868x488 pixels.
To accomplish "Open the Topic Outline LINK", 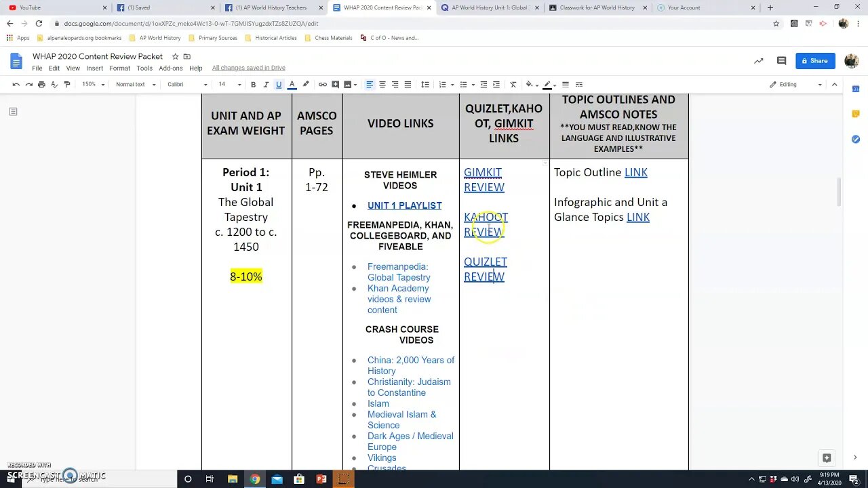I will [636, 172].
